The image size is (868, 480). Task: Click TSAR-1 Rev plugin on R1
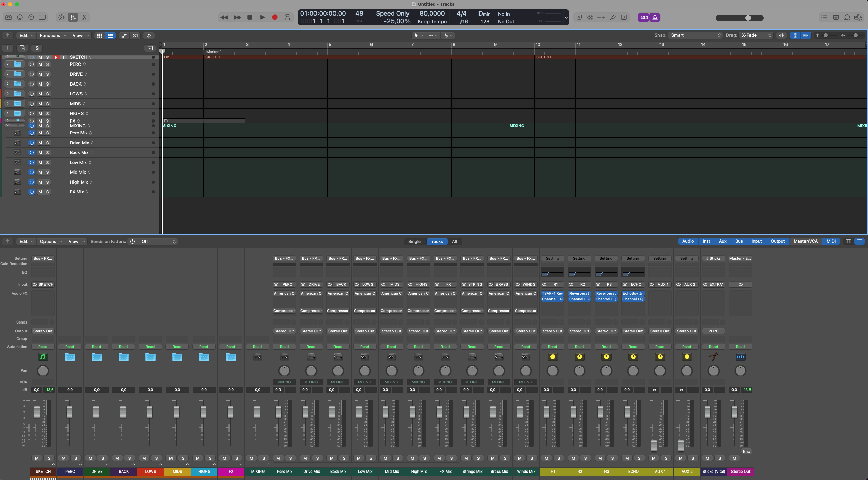pos(552,293)
